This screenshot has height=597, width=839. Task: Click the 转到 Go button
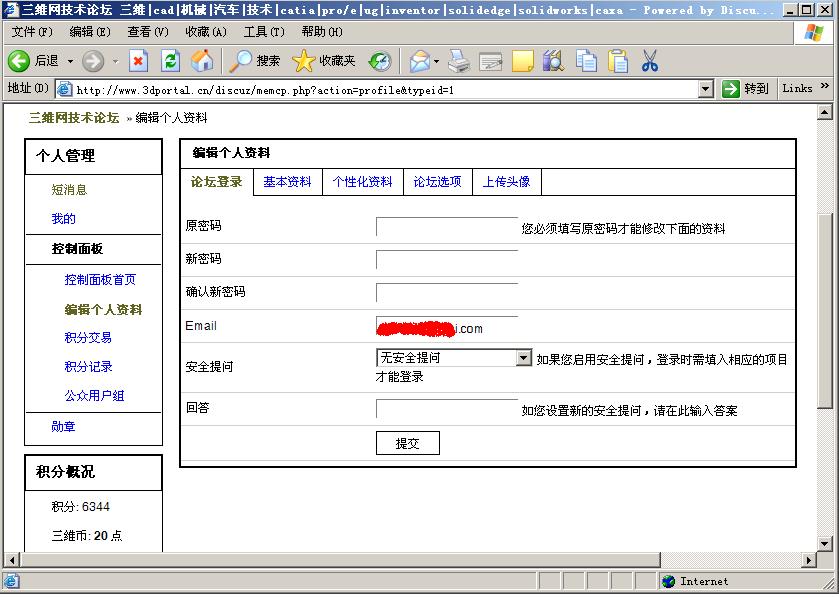pos(745,89)
